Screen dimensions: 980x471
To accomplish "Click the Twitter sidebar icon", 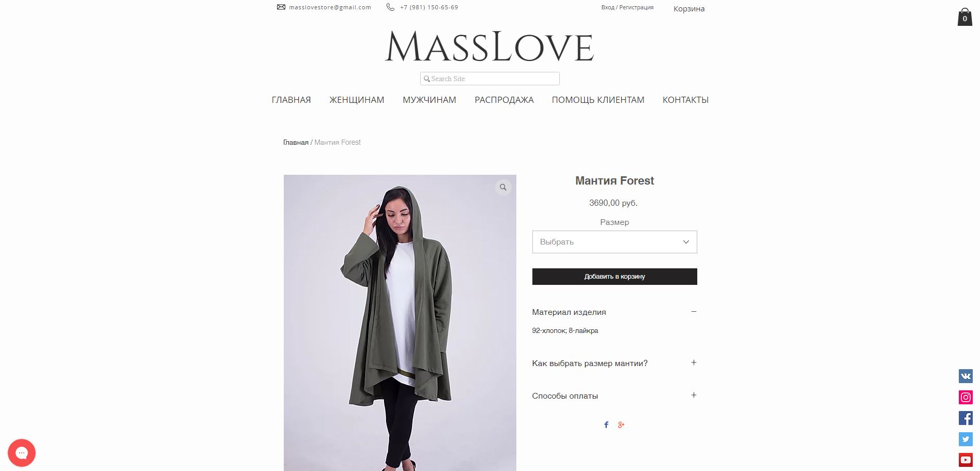I will click(966, 439).
